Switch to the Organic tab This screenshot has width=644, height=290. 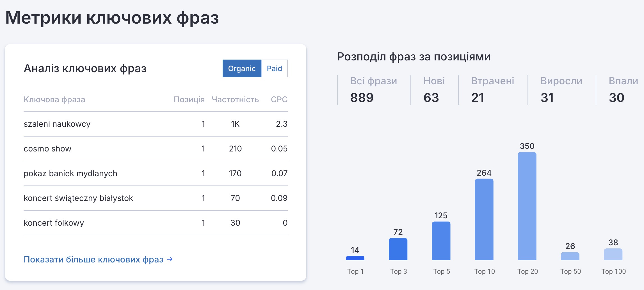(242, 68)
